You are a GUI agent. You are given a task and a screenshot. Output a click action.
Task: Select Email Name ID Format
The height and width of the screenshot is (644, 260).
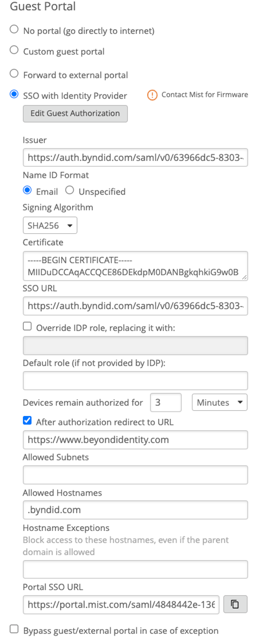[27, 191]
